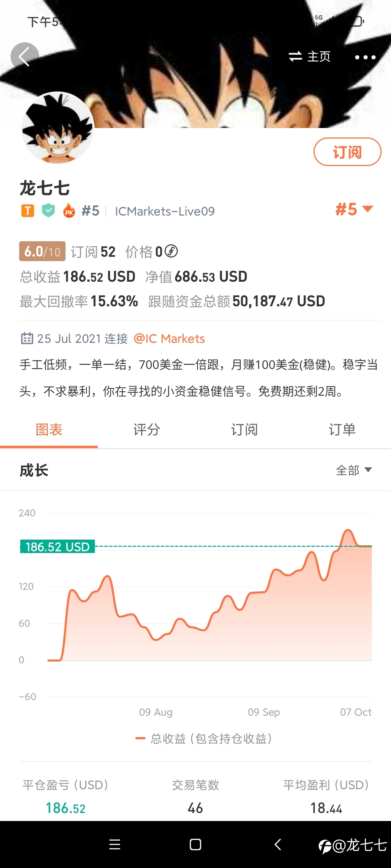Screen dimensions: 391x868
Task: Expand the #5 account dropdown
Action: coord(354,209)
